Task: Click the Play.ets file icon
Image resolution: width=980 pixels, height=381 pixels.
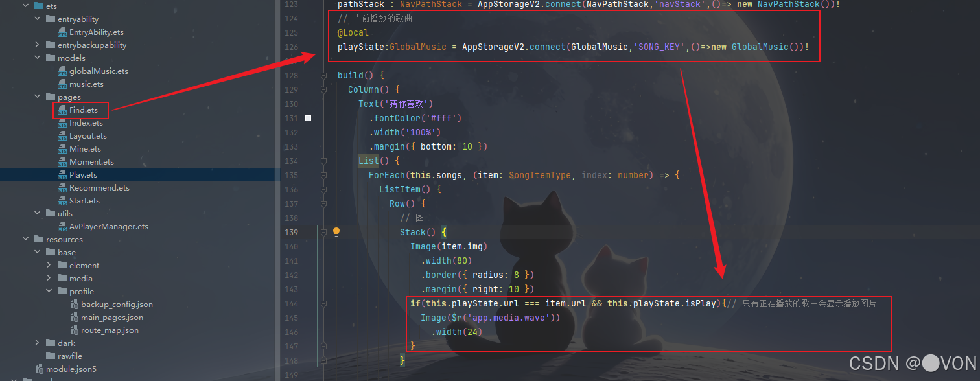Action: click(62, 174)
